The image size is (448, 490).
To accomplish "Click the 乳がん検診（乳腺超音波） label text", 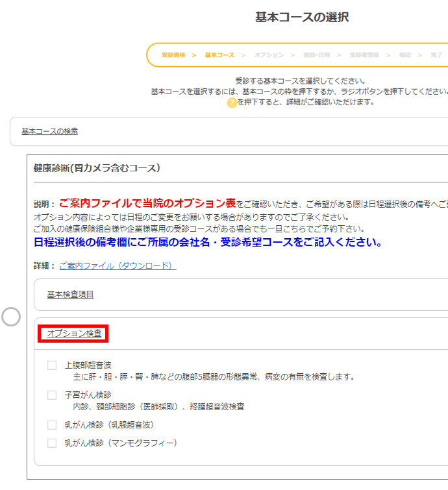I will click(x=110, y=425).
